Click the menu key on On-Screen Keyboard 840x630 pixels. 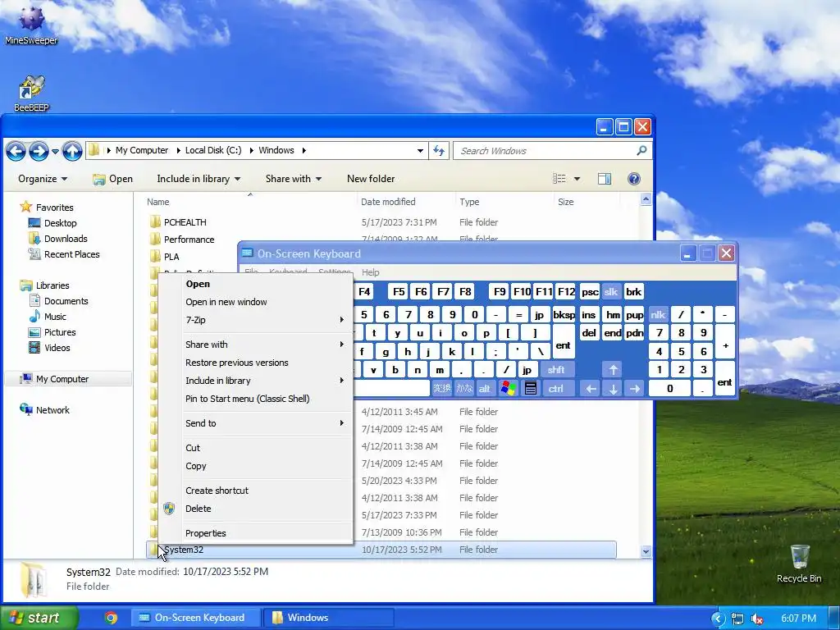point(531,388)
